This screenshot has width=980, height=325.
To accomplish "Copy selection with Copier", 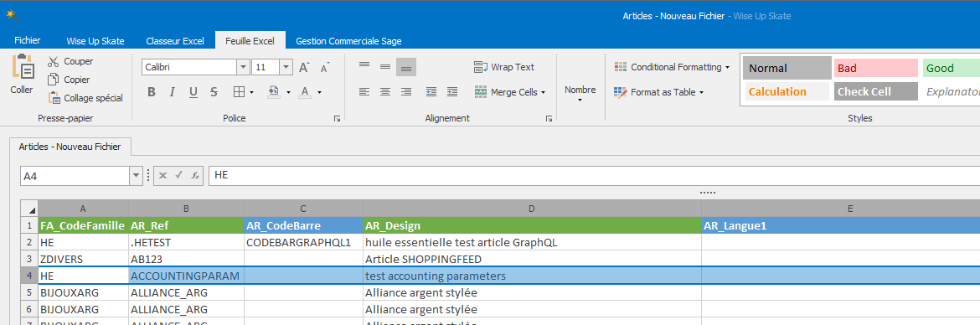I will 69,80.
